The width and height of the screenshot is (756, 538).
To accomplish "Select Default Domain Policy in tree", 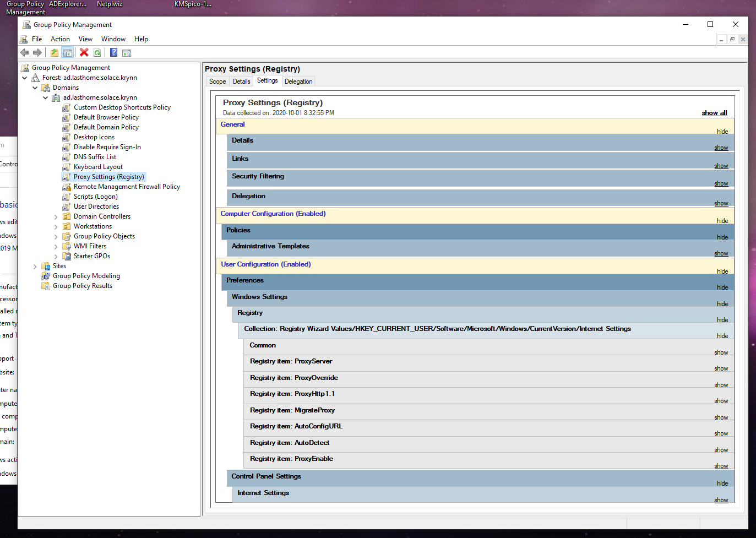I will tap(106, 127).
